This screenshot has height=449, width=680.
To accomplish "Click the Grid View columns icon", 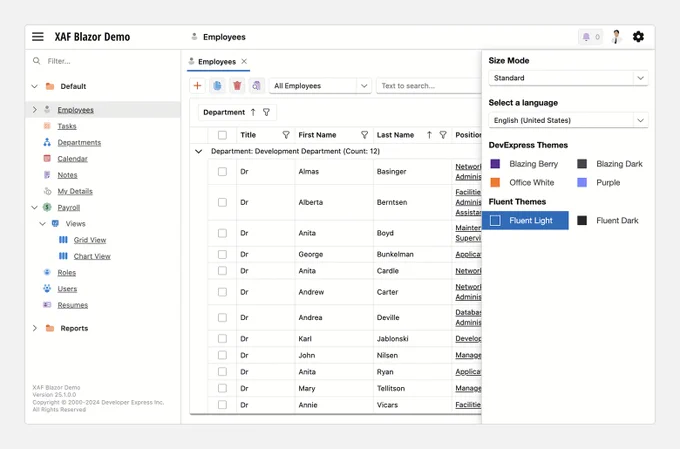I will click(63, 239).
